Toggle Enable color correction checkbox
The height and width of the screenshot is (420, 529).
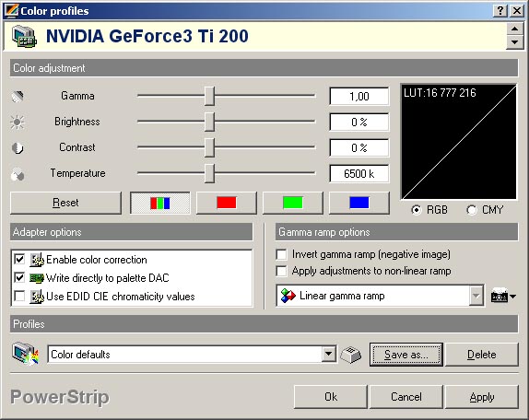pyautogui.click(x=19, y=259)
